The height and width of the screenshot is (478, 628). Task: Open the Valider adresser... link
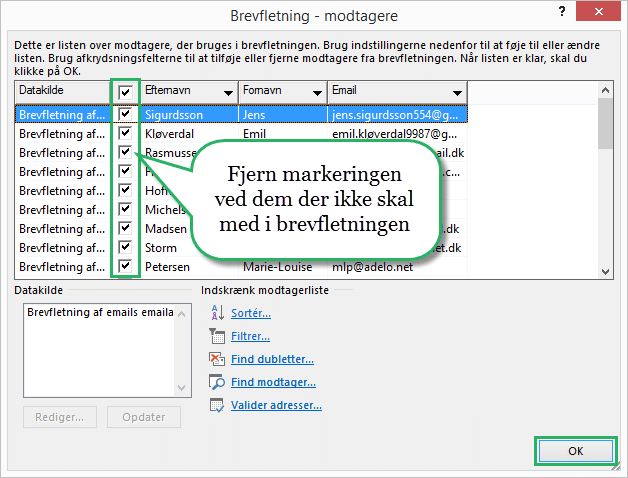[x=276, y=405]
